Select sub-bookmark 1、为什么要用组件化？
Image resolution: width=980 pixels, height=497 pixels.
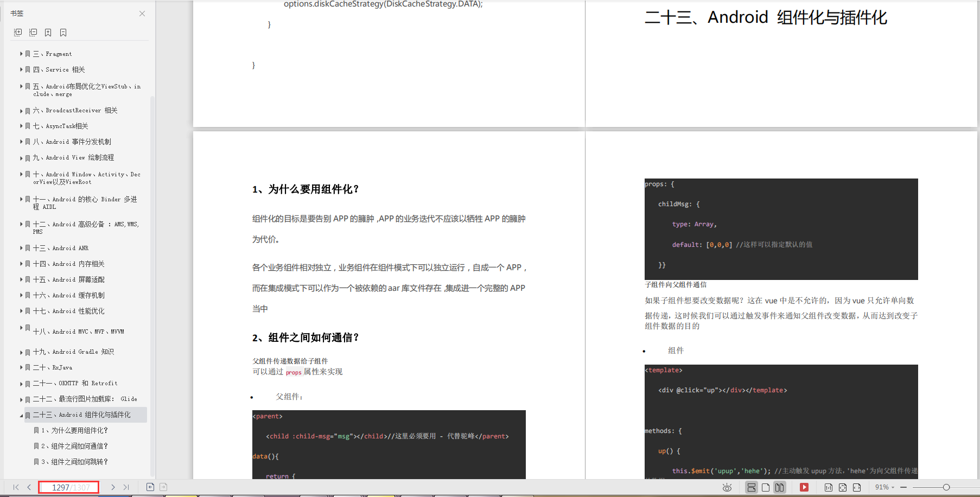coord(75,430)
